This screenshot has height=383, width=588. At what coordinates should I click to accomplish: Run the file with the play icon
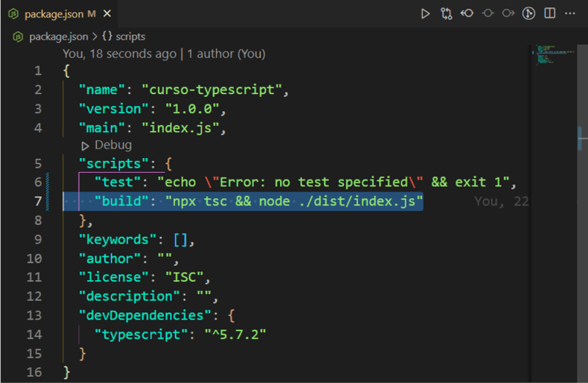(425, 14)
